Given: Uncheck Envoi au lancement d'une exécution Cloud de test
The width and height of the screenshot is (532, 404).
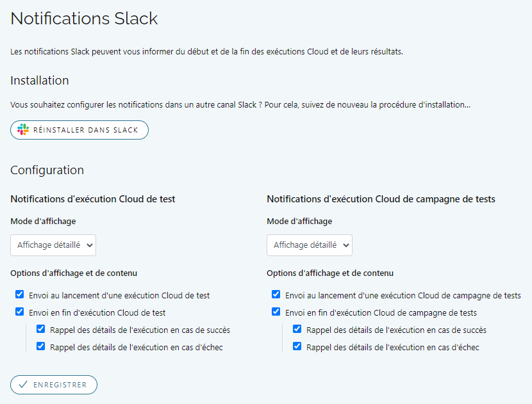Looking at the screenshot, I should (x=19, y=295).
